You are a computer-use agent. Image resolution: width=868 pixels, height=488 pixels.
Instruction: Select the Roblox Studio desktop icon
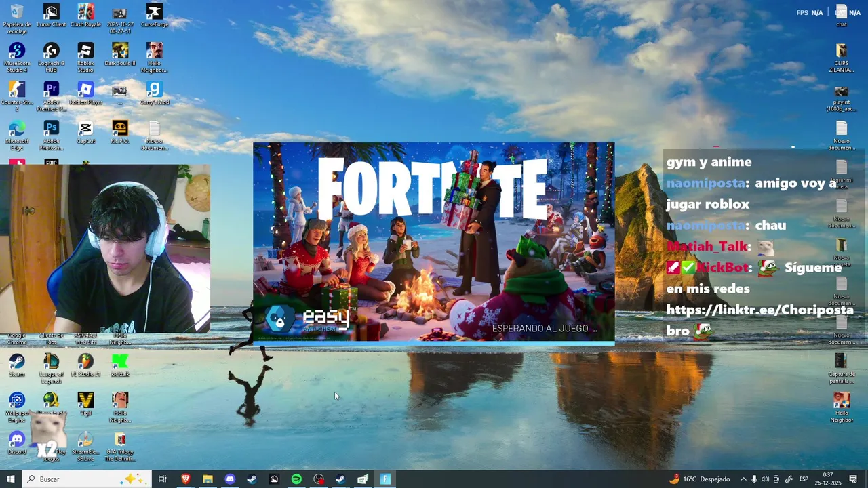(x=85, y=58)
